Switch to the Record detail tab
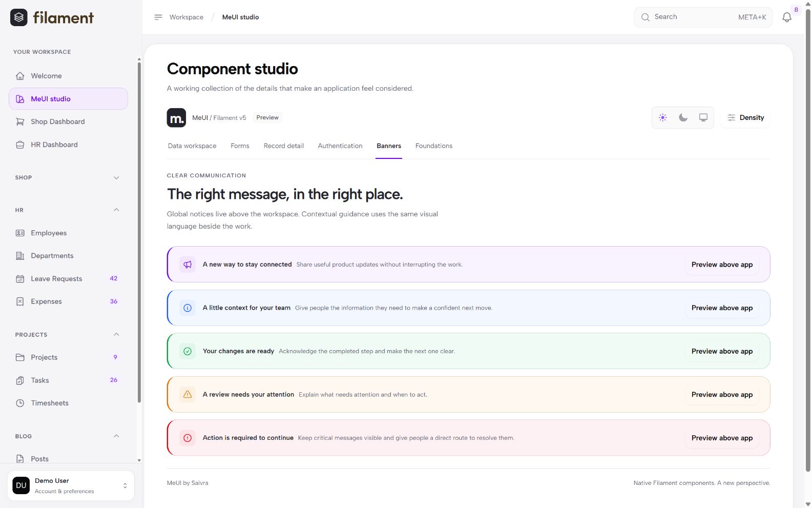Viewport: 812px width, 508px height. click(284, 146)
